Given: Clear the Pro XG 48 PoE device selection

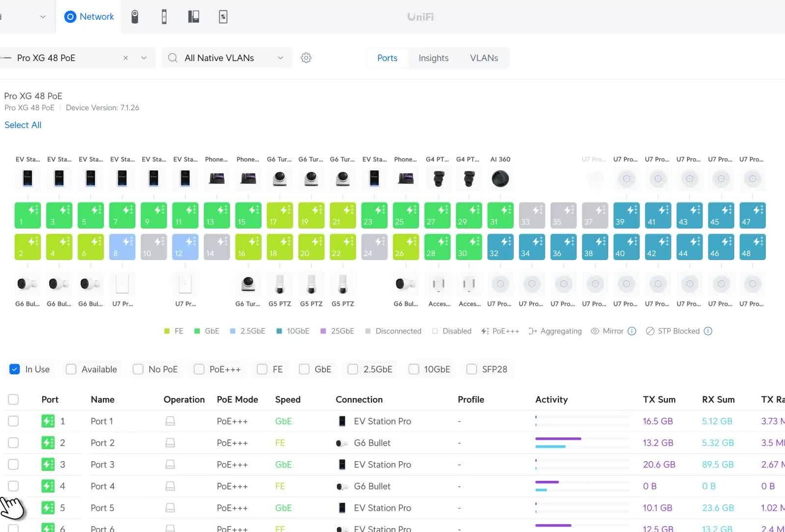Looking at the screenshot, I should (126, 58).
